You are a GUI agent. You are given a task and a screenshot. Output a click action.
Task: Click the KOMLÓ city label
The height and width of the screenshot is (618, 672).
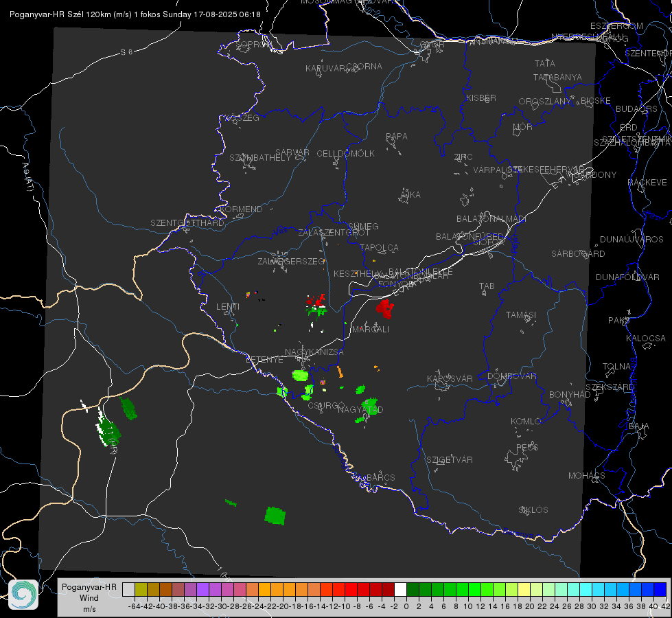526,422
